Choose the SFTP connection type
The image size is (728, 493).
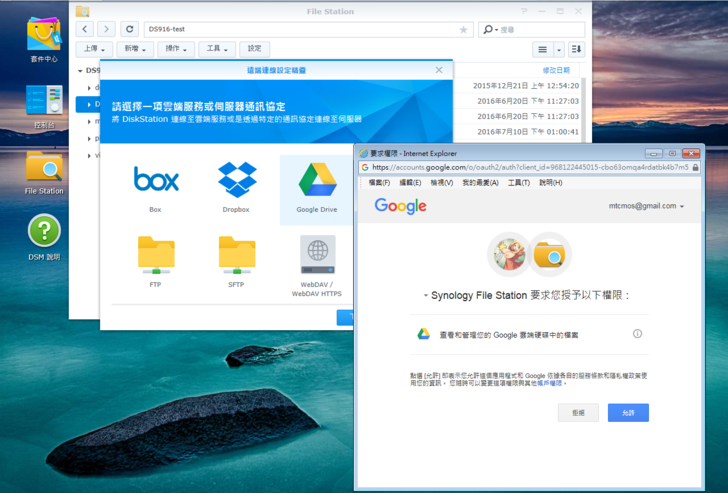(x=237, y=255)
